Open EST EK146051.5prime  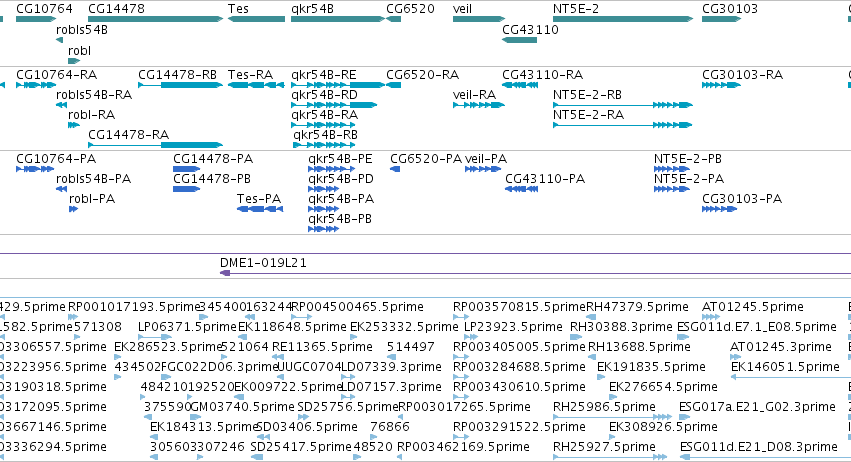785,367
